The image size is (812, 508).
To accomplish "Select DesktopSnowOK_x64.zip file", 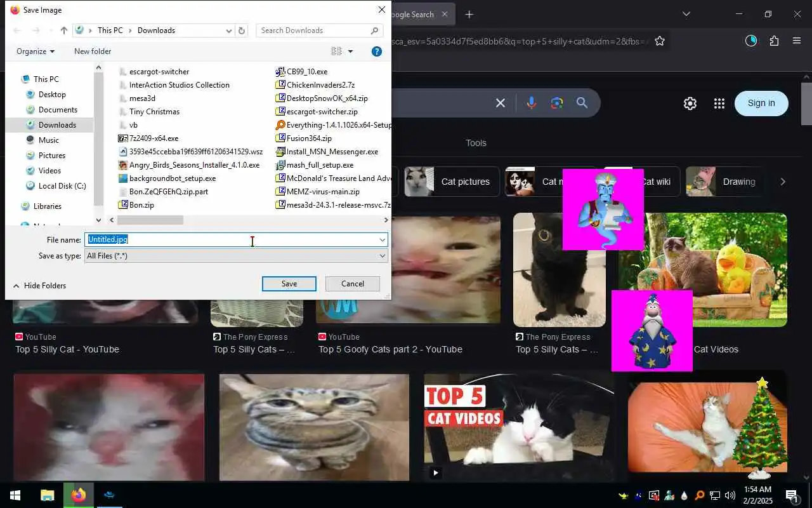I will pos(327,98).
